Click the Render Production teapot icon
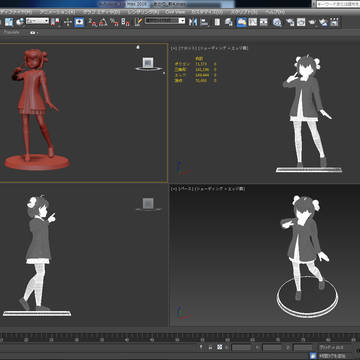360x360 pixels. 312,22
